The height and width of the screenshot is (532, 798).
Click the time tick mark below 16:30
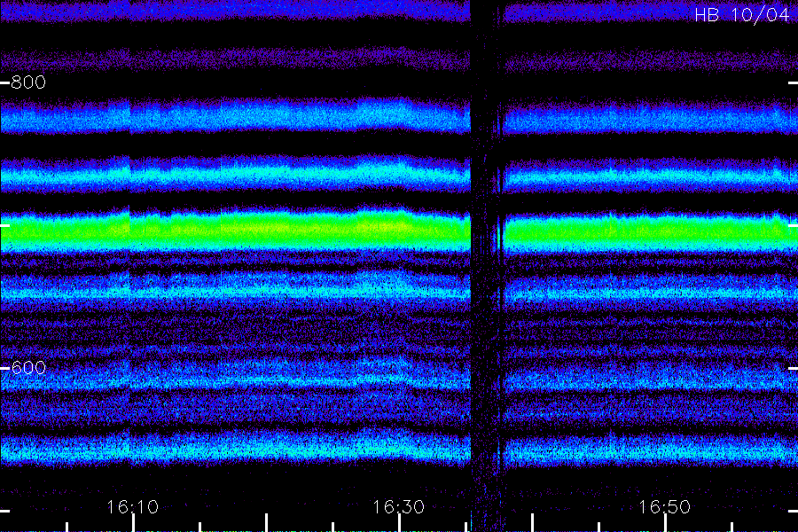coord(400,523)
